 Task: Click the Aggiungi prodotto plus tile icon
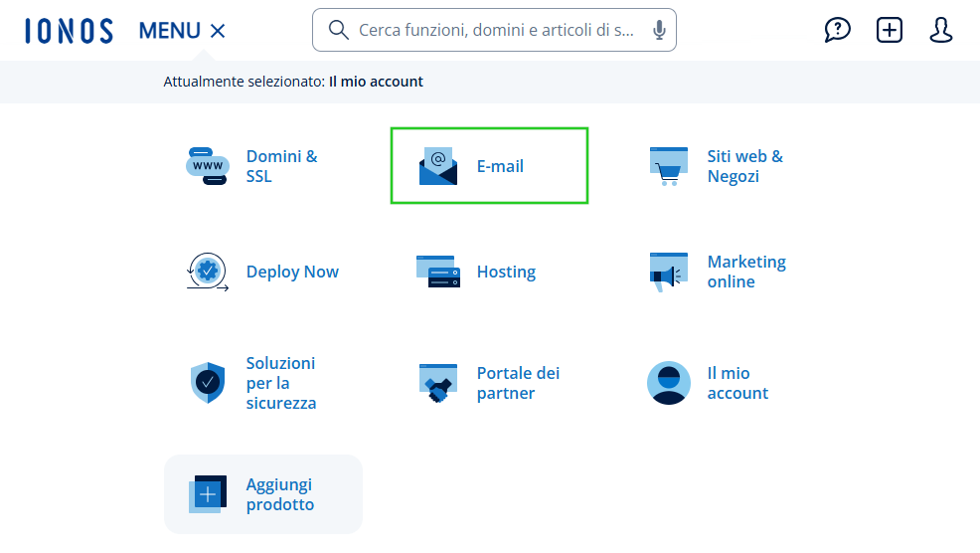point(208,494)
